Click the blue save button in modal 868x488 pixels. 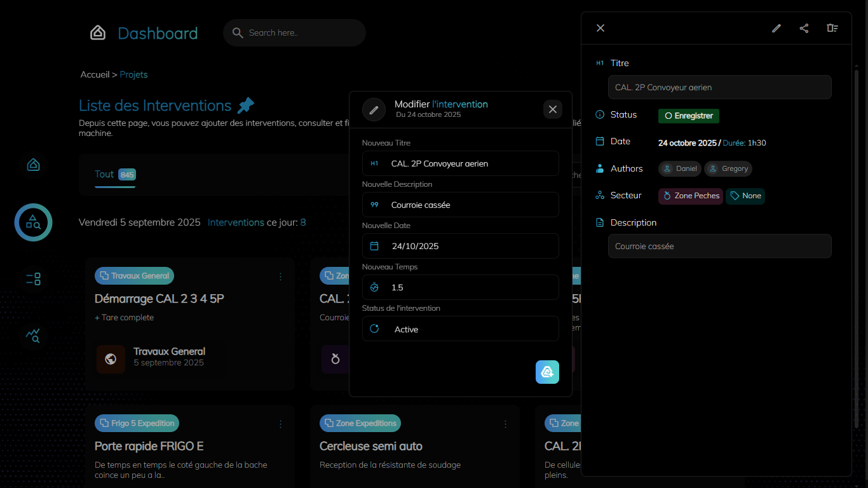tap(547, 372)
